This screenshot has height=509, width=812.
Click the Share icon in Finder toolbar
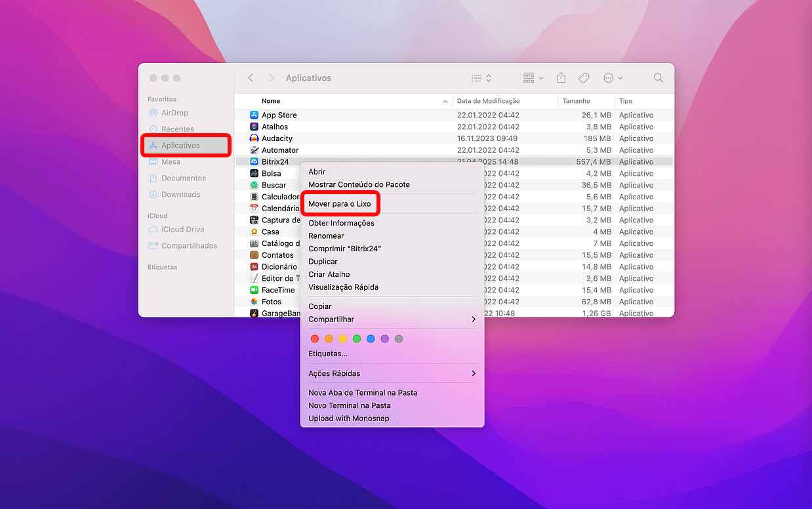[561, 78]
